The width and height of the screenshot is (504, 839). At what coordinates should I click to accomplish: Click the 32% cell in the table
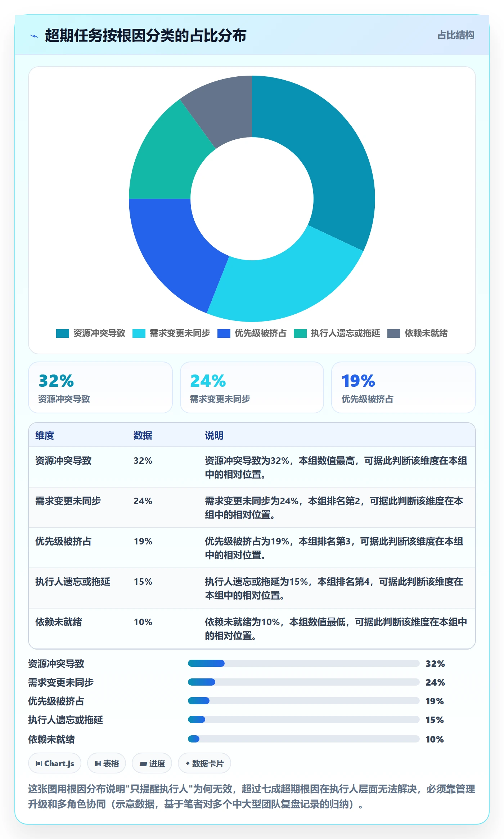(143, 461)
